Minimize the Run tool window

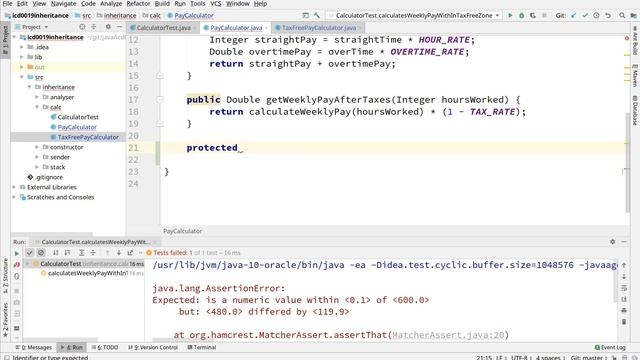tap(624, 242)
